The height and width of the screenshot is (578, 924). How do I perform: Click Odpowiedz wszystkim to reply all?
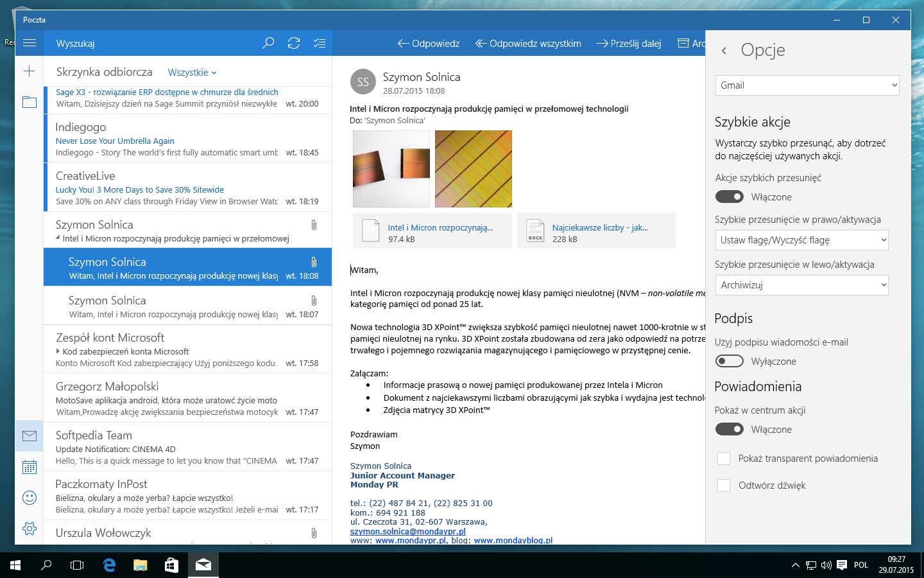[528, 44]
